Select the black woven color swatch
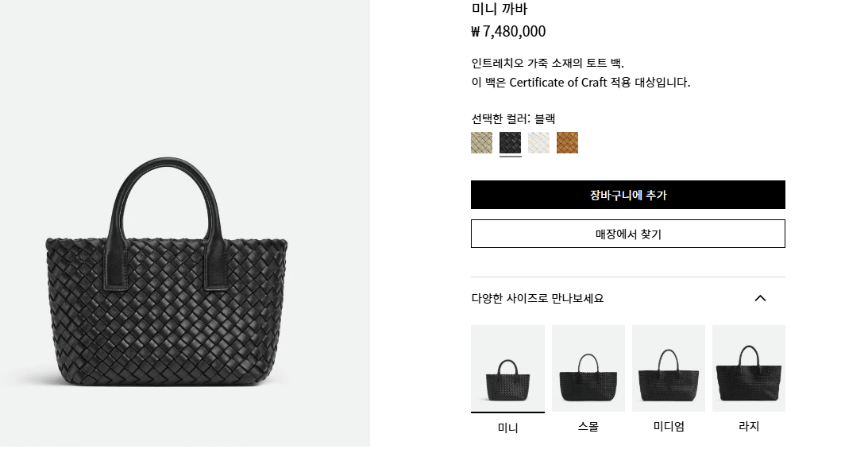Screen dimensions: 868x453 (510, 143)
